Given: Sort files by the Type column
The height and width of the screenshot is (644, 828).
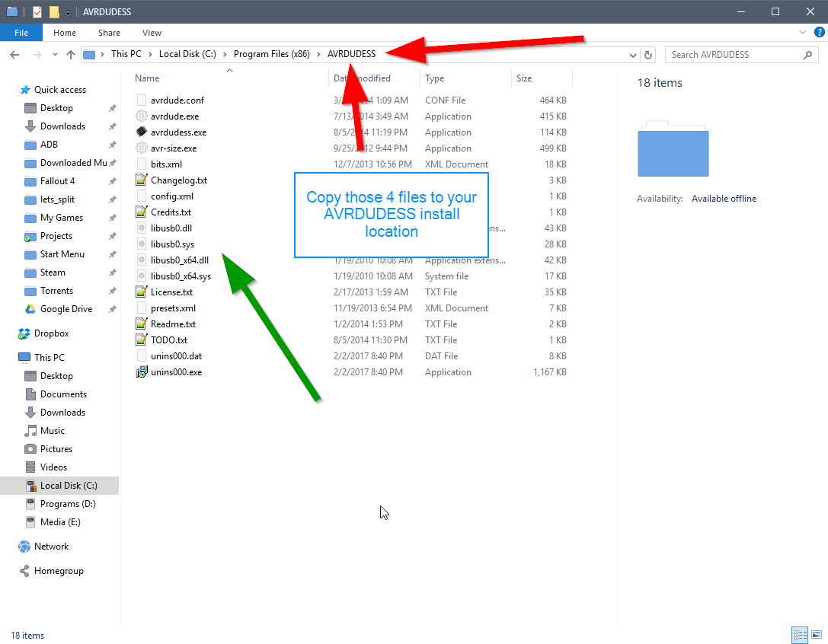Looking at the screenshot, I should 435,78.
